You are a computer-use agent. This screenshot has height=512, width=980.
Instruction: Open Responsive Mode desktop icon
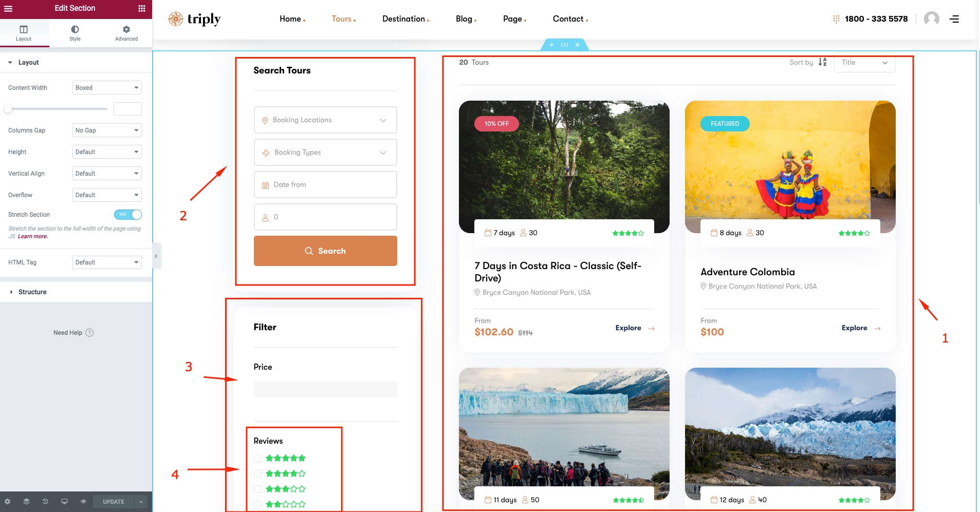(x=64, y=502)
